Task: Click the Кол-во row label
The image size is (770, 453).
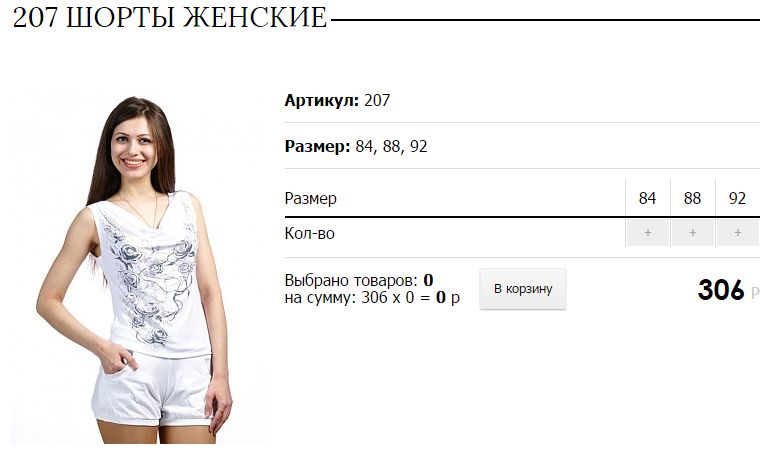Action: coord(310,233)
